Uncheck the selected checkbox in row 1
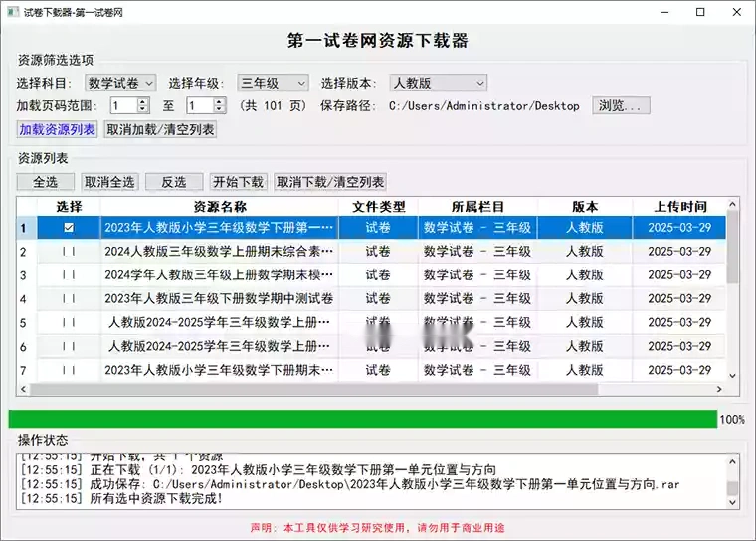This screenshot has width=756, height=541. coord(68,228)
